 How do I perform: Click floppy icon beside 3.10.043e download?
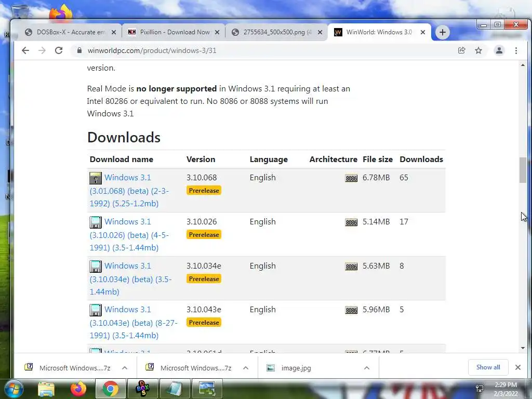pos(96,310)
